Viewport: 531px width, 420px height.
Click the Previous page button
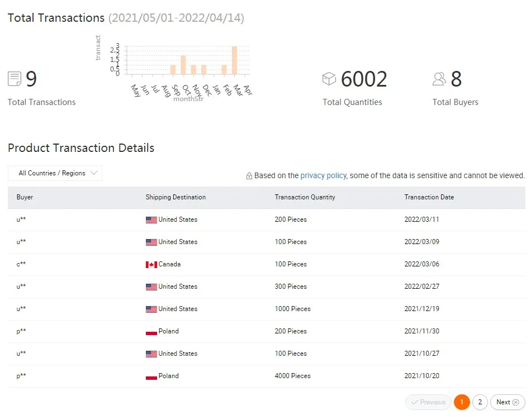429,402
